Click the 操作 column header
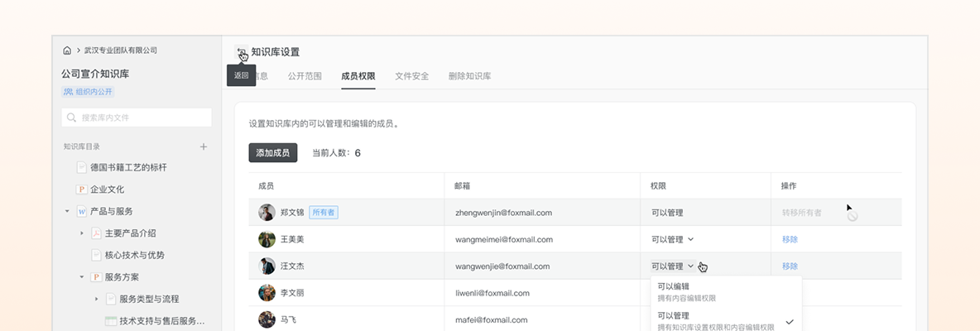This screenshot has width=980, height=331. coord(789,186)
